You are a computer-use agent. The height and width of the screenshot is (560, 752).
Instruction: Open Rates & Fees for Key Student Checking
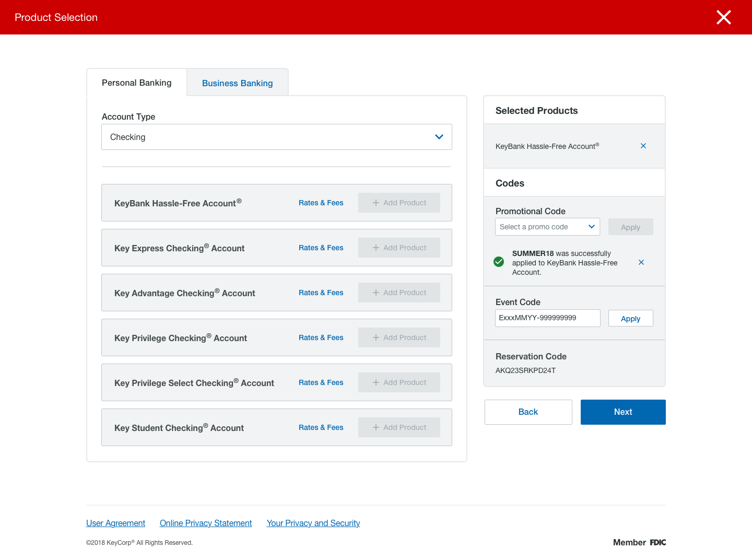321,427
